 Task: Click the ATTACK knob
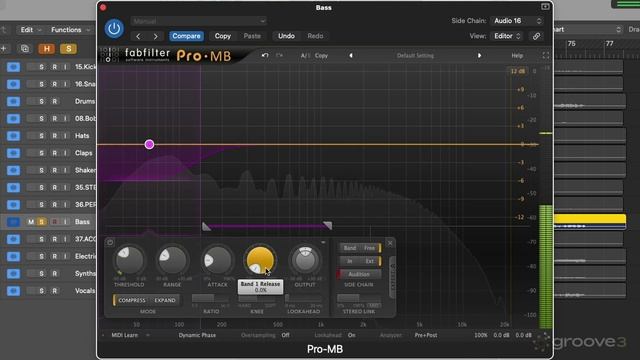[217, 260]
